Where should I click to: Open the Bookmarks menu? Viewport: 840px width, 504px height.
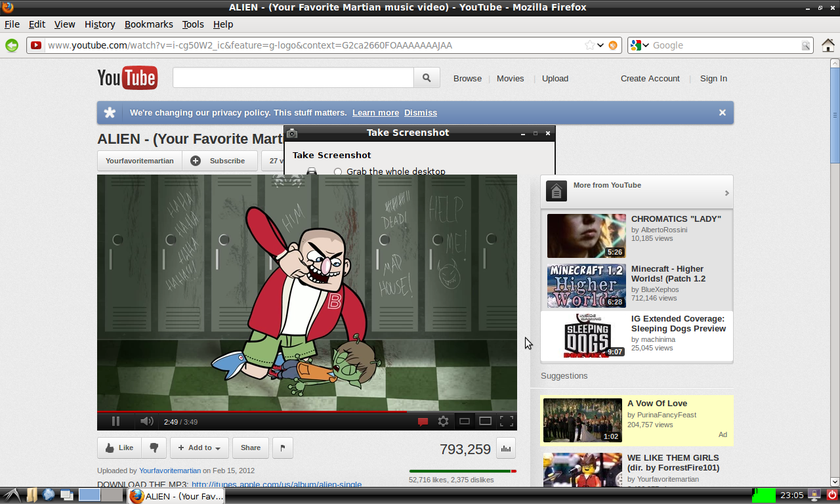(149, 24)
